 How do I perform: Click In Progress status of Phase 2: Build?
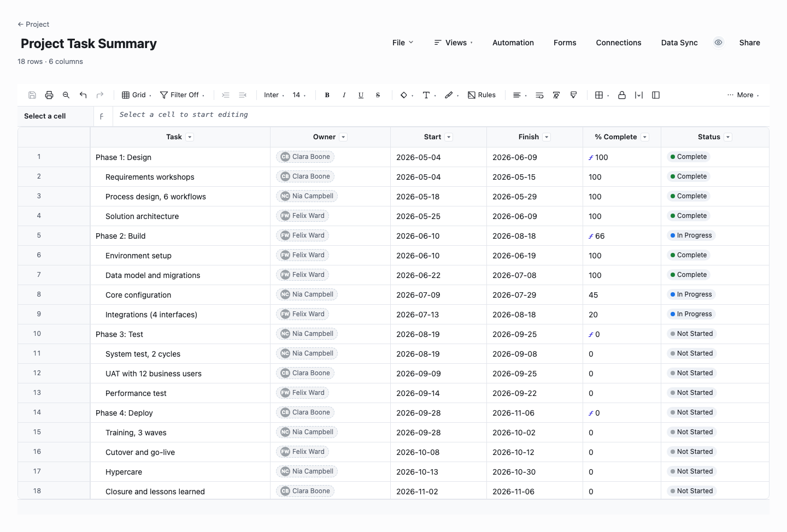click(x=691, y=235)
